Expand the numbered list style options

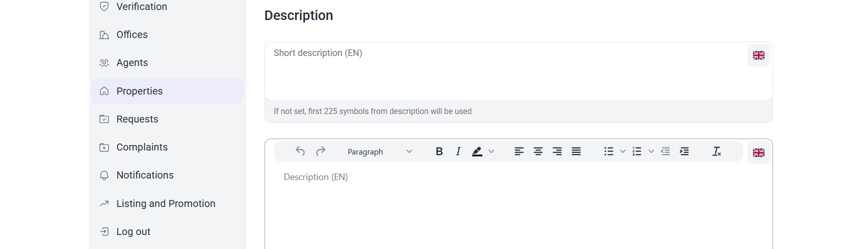coord(651,151)
